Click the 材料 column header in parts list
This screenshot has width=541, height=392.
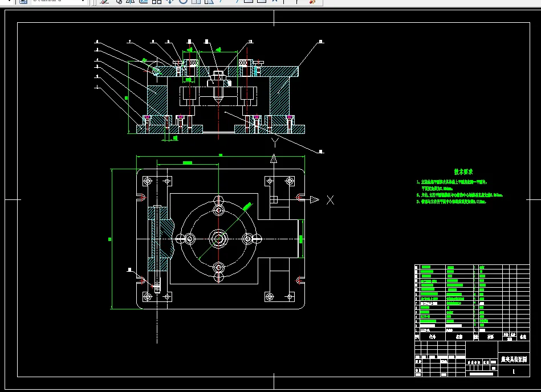(490, 337)
